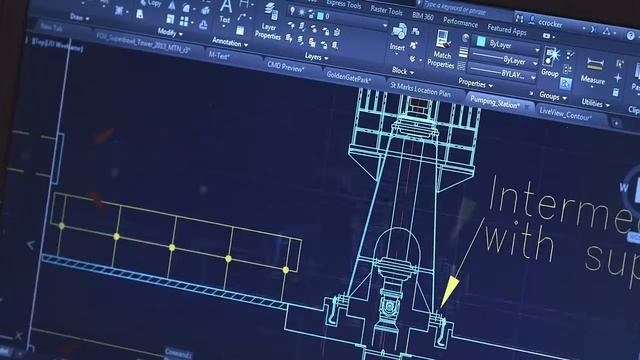
Task: Click the cyan object color swatch
Action: pos(481,41)
